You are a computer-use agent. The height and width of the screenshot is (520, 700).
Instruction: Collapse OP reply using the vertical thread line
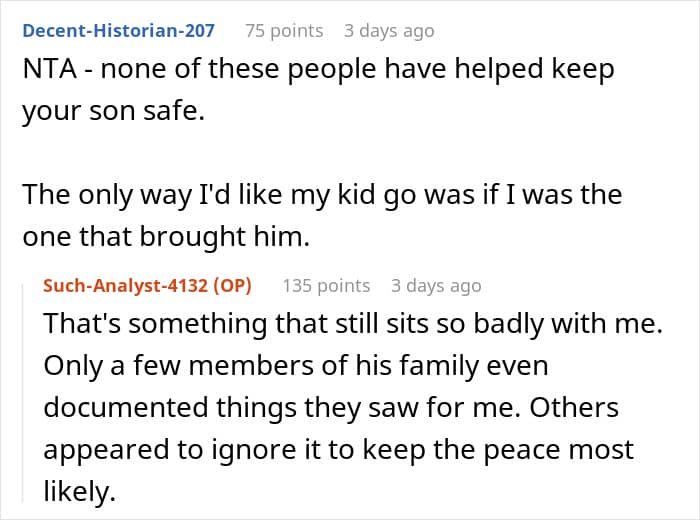[x=23, y=393]
